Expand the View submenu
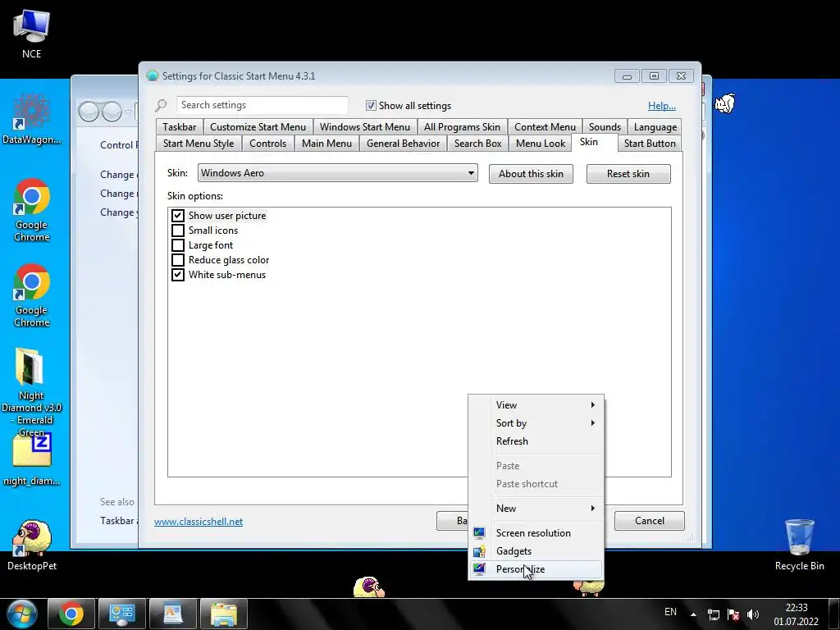 coord(536,405)
